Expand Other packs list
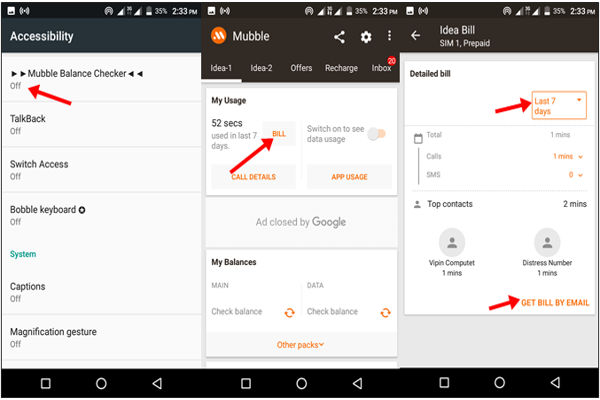The width and height of the screenshot is (600, 400). [300, 345]
